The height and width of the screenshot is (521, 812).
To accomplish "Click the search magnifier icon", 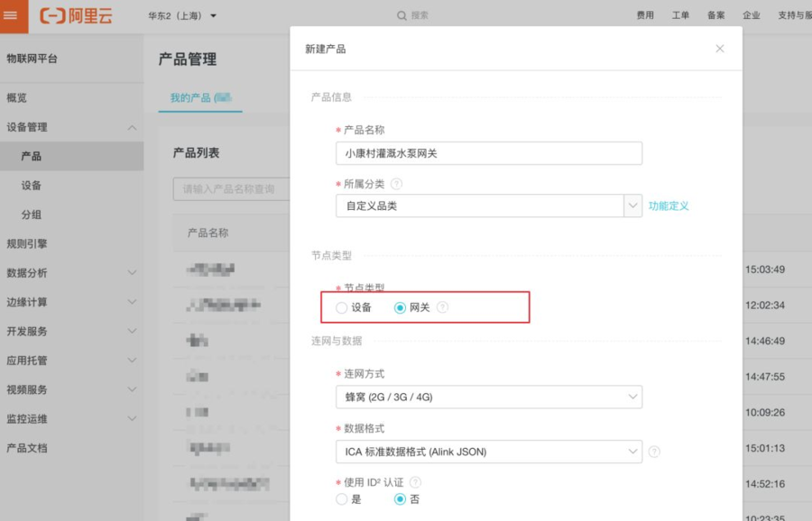I will tap(401, 15).
